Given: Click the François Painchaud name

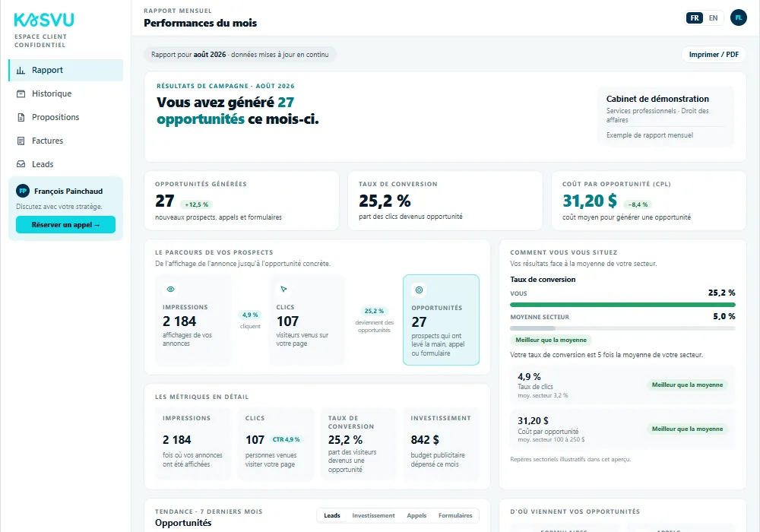Looking at the screenshot, I should tap(68, 191).
